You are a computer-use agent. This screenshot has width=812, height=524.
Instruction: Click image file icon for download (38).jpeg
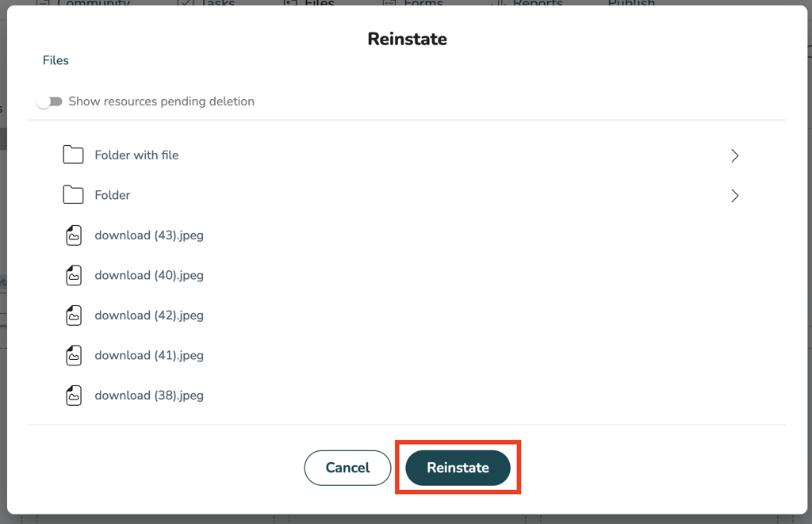(74, 396)
